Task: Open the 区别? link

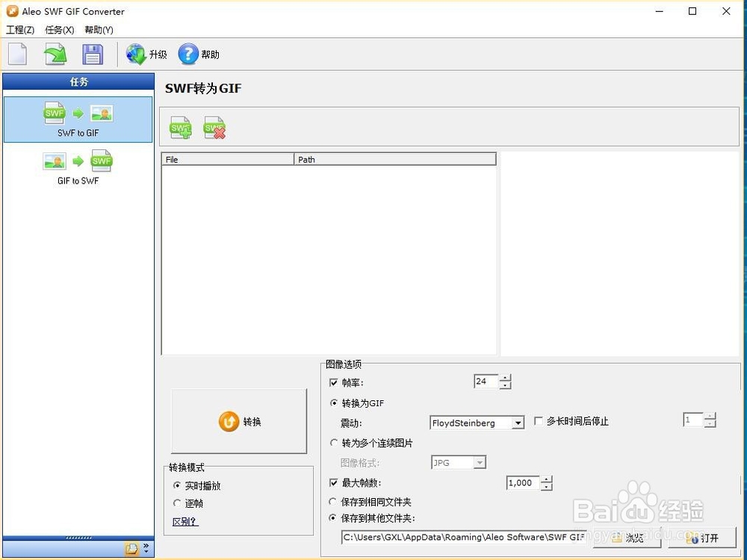Action: pyautogui.click(x=185, y=522)
